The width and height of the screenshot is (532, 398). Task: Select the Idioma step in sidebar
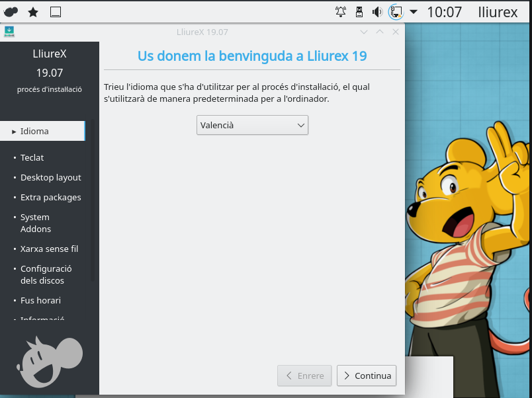(42, 131)
